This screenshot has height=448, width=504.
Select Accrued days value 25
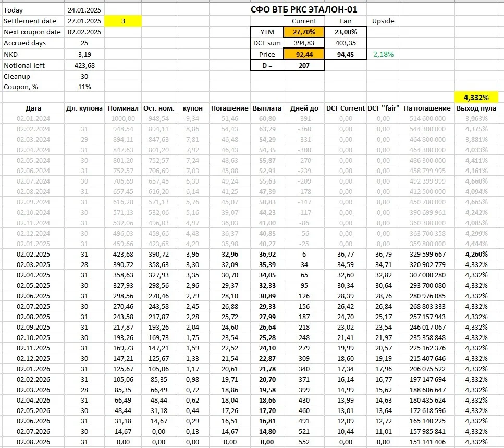point(84,43)
